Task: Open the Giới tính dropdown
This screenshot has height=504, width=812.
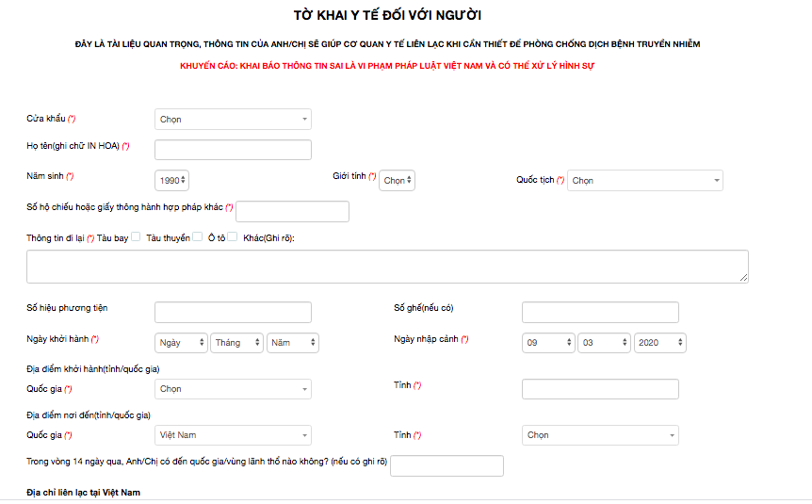Action: 398,180
